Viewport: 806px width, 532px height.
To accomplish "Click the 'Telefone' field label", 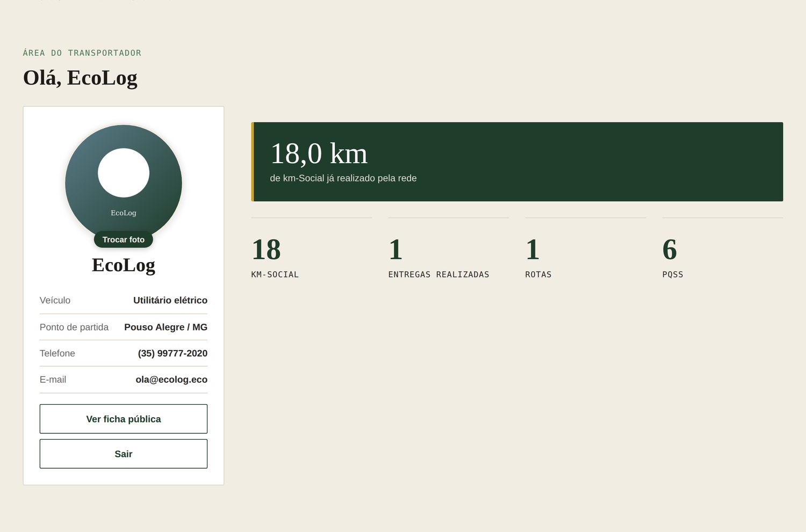I will 57,353.
